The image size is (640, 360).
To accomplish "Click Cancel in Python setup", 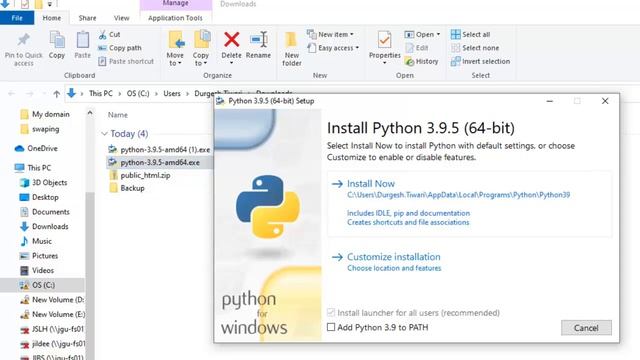I will point(586,328).
